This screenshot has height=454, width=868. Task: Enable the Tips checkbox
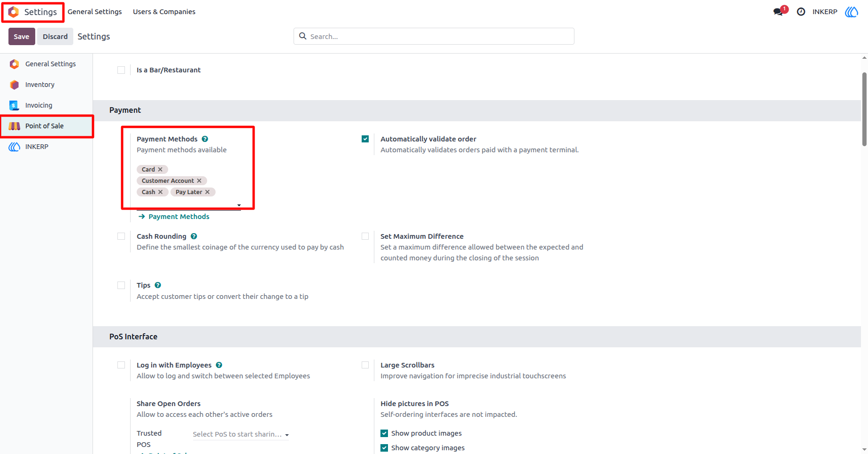pos(121,285)
